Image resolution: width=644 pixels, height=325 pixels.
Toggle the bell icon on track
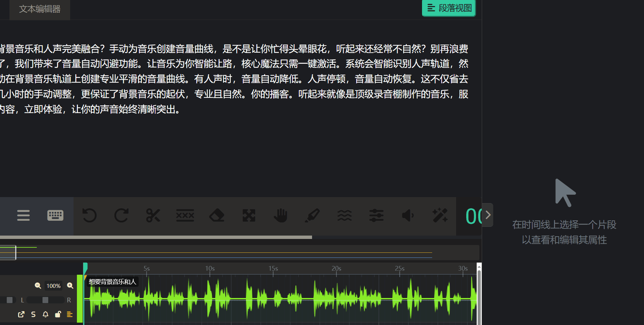click(x=46, y=315)
